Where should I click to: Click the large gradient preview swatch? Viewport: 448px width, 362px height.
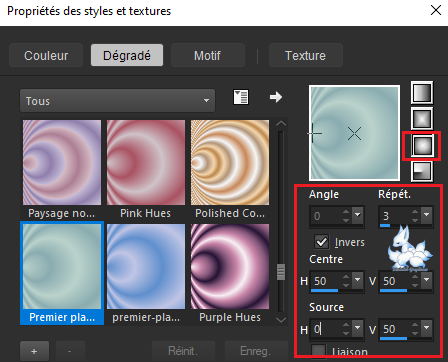click(x=354, y=133)
